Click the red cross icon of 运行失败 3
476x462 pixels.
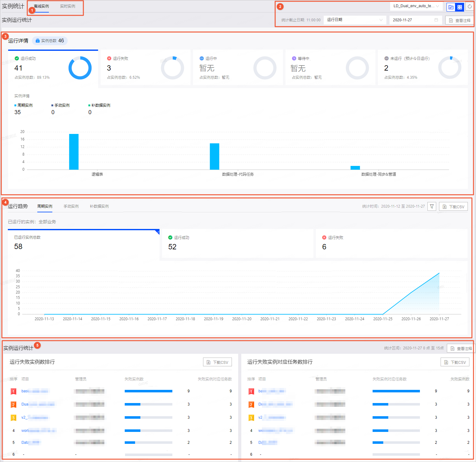(109, 58)
